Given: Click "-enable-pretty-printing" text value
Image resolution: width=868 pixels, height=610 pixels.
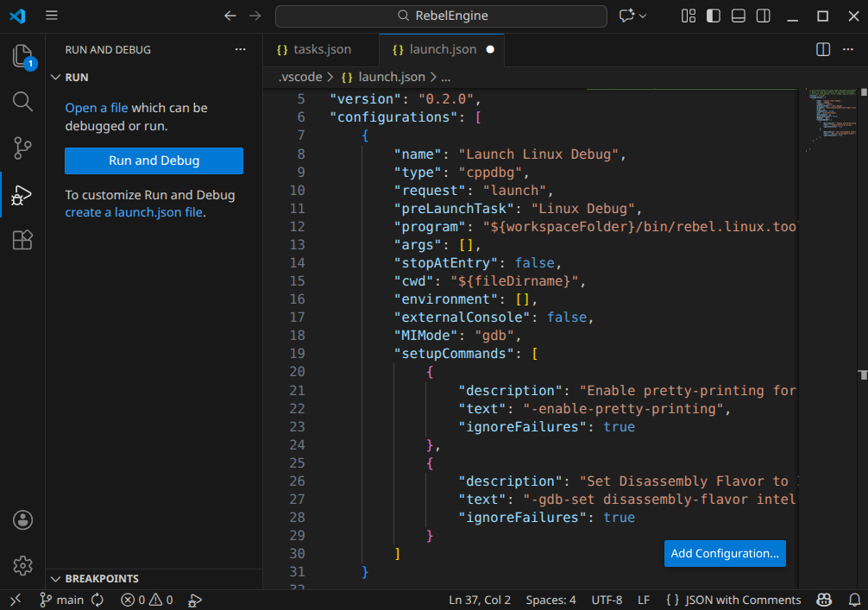Looking at the screenshot, I should coord(623,408).
